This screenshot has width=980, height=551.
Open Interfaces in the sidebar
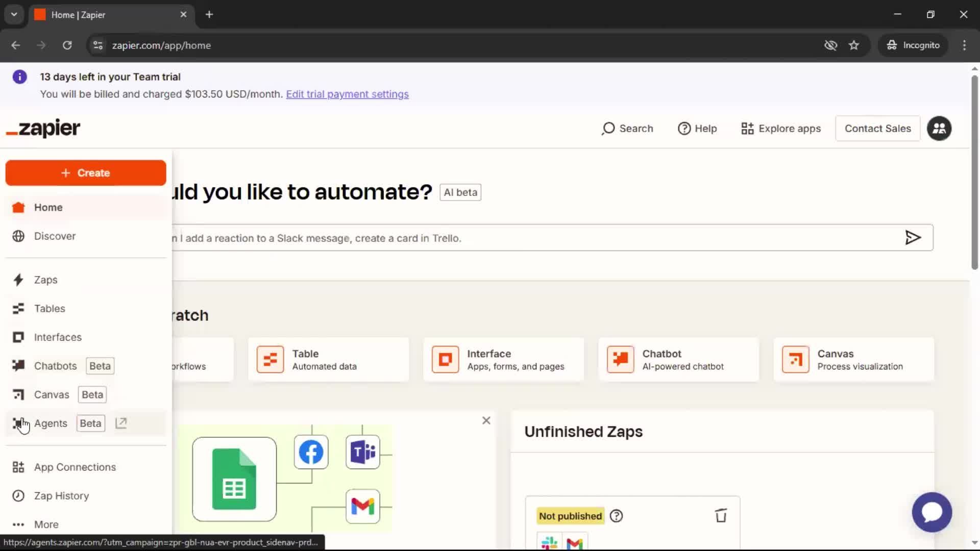(x=86, y=337)
